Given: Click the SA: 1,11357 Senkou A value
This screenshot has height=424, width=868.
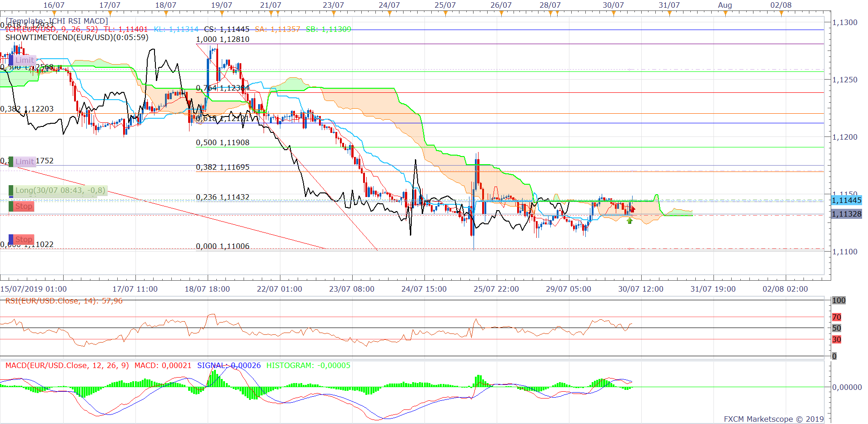Looking at the screenshot, I should tap(278, 29).
